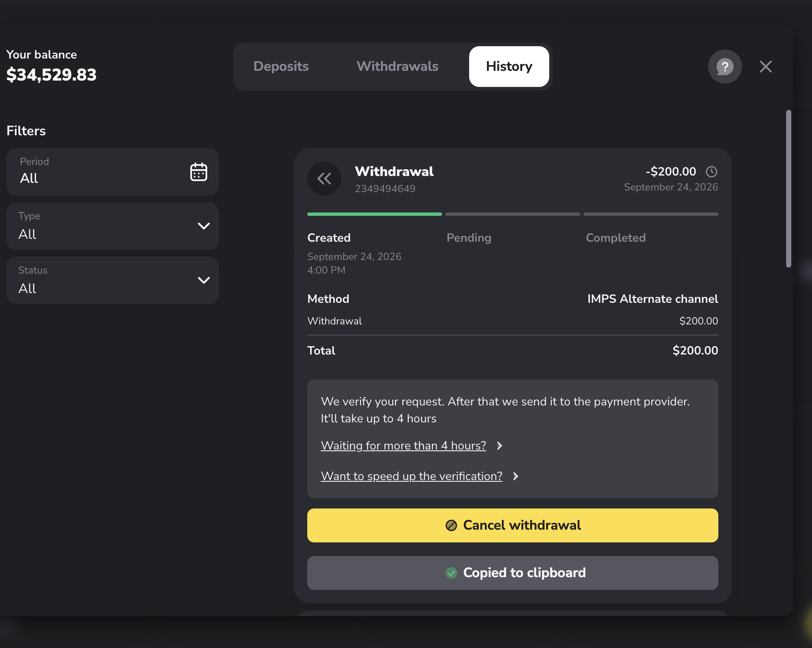The image size is (812, 648).
Task: Select the History tab
Action: 509,67
